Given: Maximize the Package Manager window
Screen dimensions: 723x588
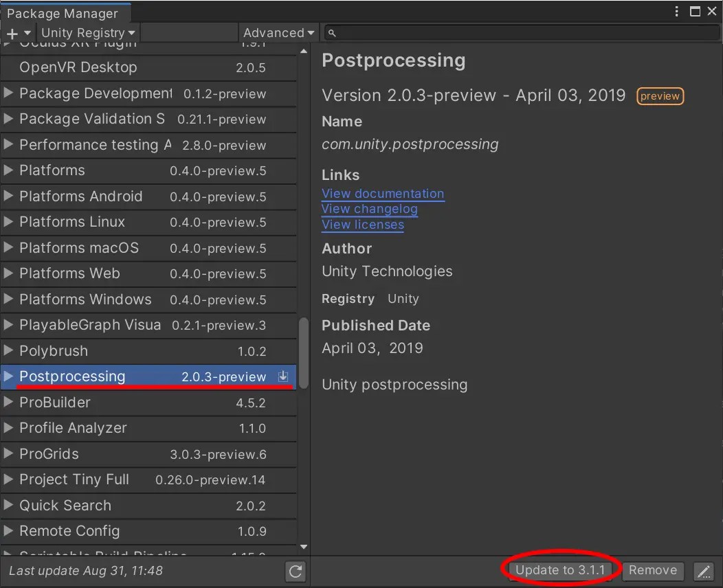Looking at the screenshot, I should tap(695, 11).
